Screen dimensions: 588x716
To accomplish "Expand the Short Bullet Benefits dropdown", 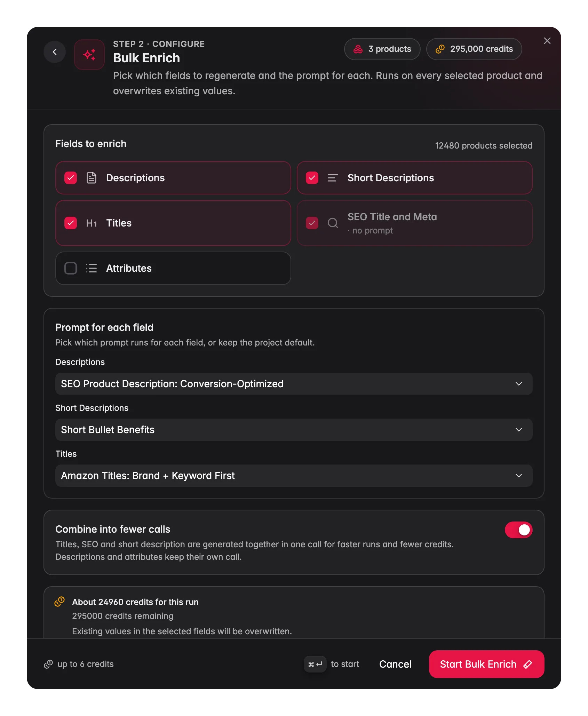I will pyautogui.click(x=294, y=430).
